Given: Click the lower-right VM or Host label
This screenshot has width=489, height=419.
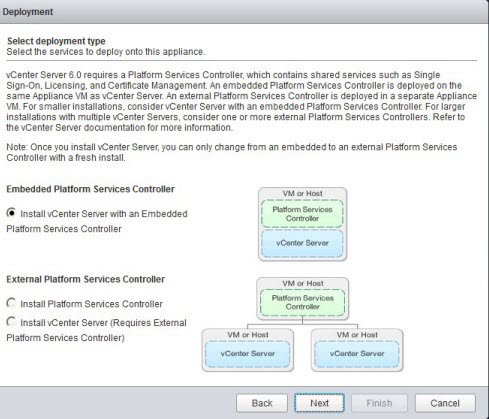Looking at the screenshot, I should (357, 335).
